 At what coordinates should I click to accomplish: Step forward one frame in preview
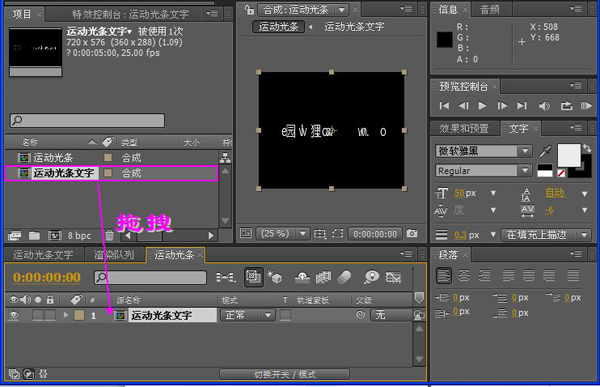coord(502,105)
